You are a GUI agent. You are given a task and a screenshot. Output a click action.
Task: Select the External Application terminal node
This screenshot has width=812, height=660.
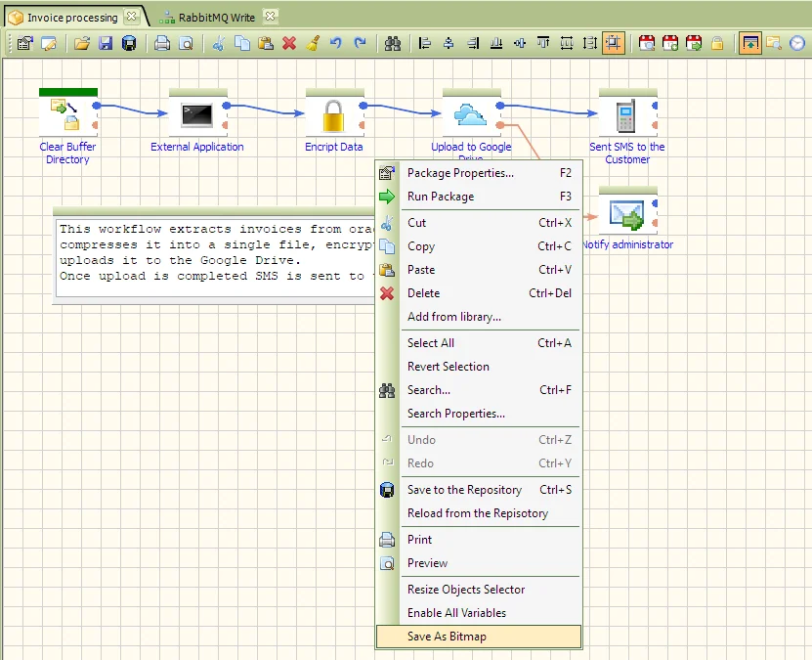197,115
